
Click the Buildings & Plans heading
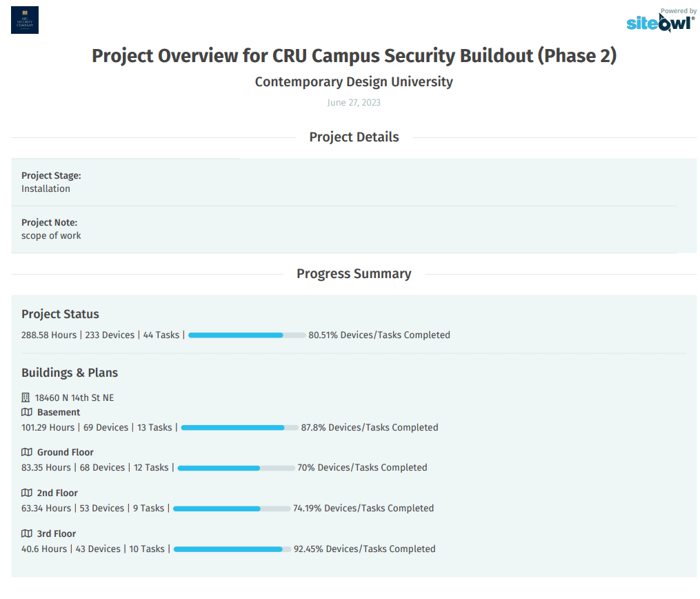(70, 373)
